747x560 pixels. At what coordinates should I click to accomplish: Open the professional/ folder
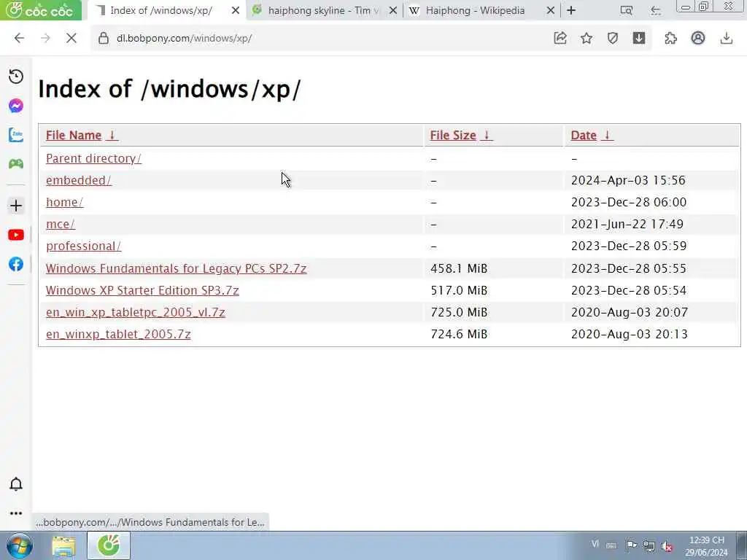pyautogui.click(x=83, y=246)
